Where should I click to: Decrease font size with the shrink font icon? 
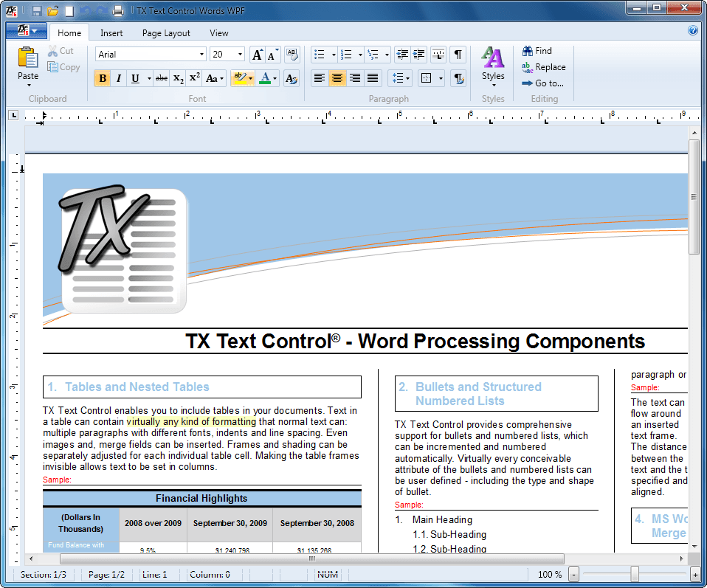tap(273, 55)
